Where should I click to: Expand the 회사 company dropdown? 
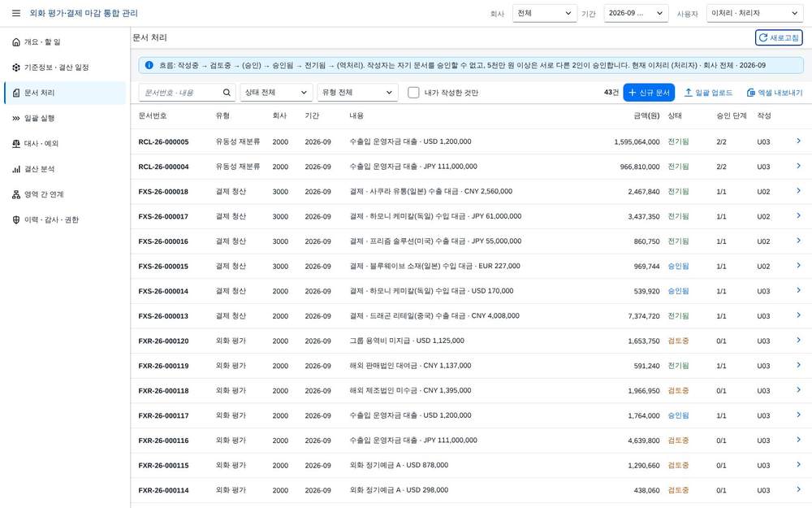544,13
